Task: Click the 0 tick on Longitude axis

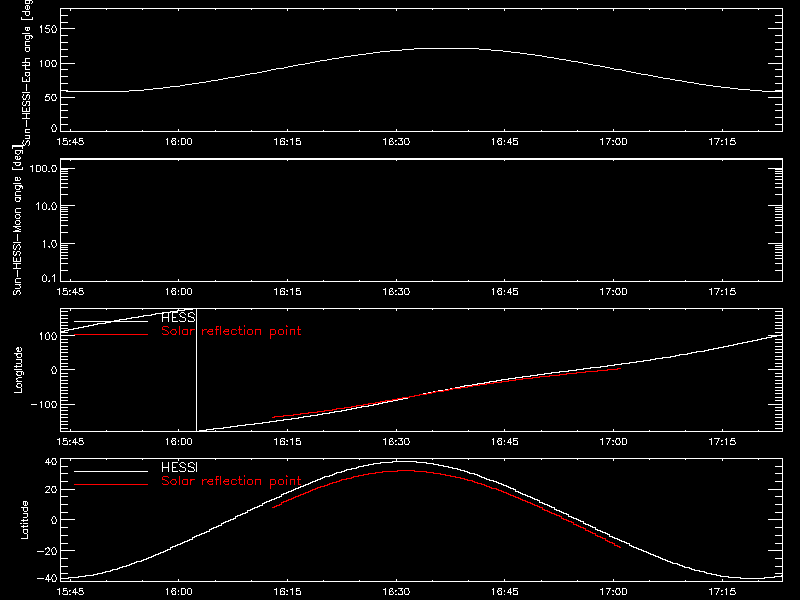Action: coord(54,370)
